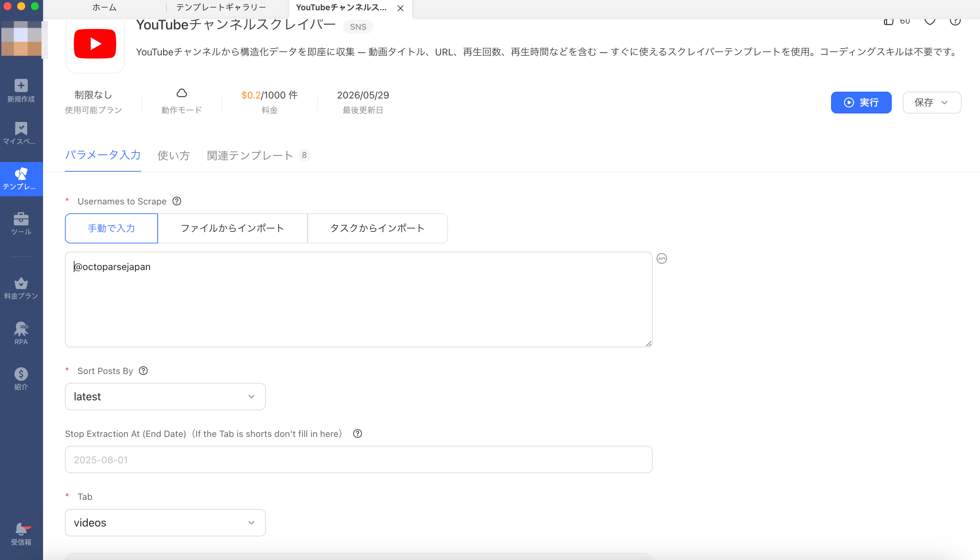Click the SNS category tag
980x560 pixels.
pyautogui.click(x=358, y=27)
